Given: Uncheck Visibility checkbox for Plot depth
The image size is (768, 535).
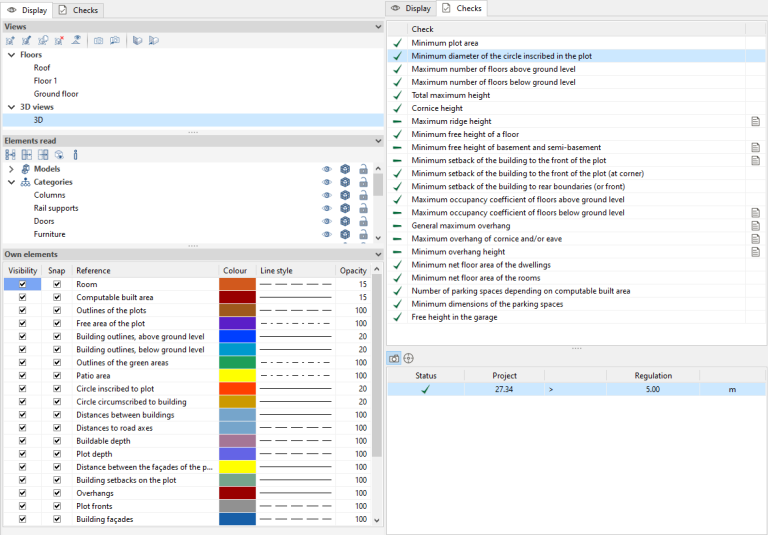Looking at the screenshot, I should pos(23,454).
